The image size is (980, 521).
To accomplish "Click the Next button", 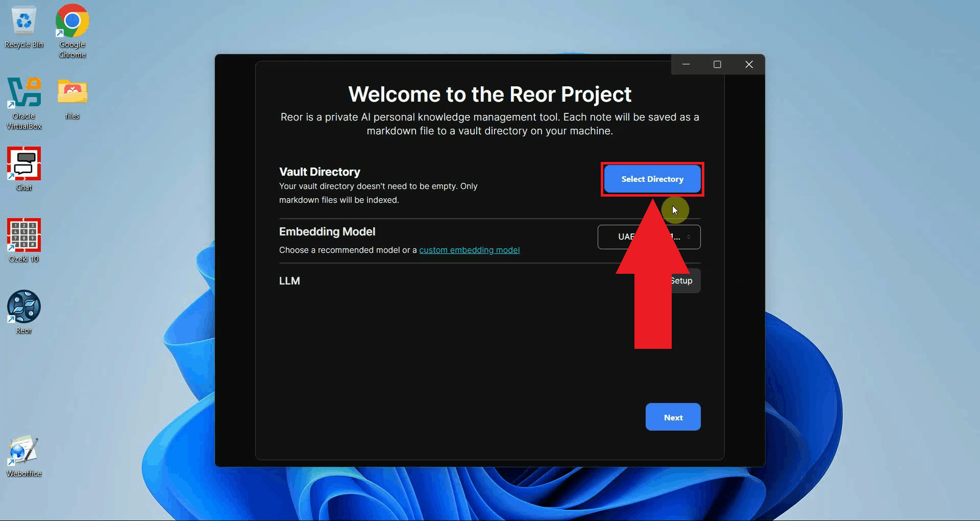I will point(673,417).
